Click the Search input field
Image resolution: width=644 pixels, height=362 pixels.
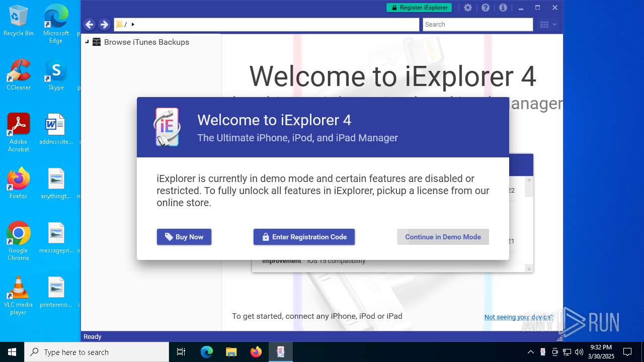pyautogui.click(x=477, y=24)
